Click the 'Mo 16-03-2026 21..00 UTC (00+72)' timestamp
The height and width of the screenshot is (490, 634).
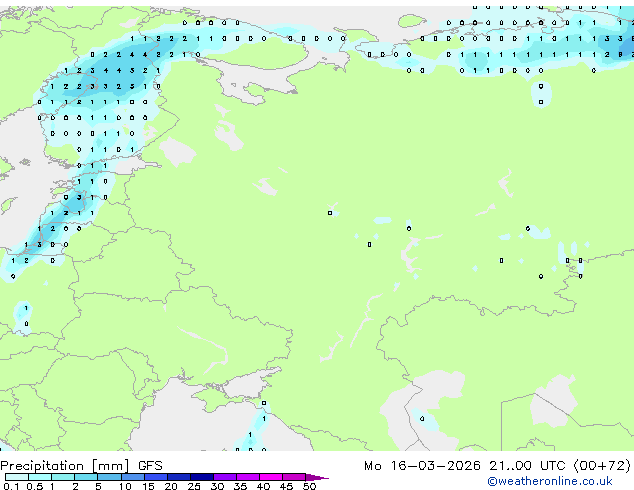tap(497, 466)
